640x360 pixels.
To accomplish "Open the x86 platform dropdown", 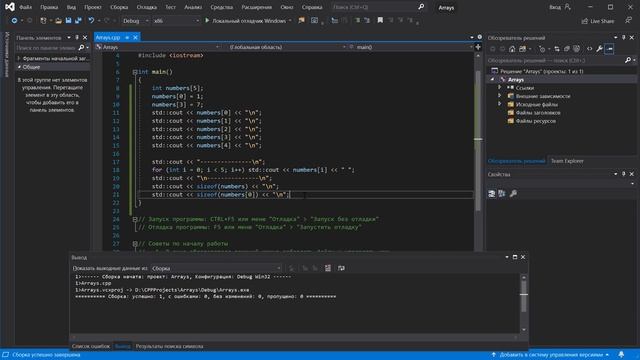I will click(176, 20).
